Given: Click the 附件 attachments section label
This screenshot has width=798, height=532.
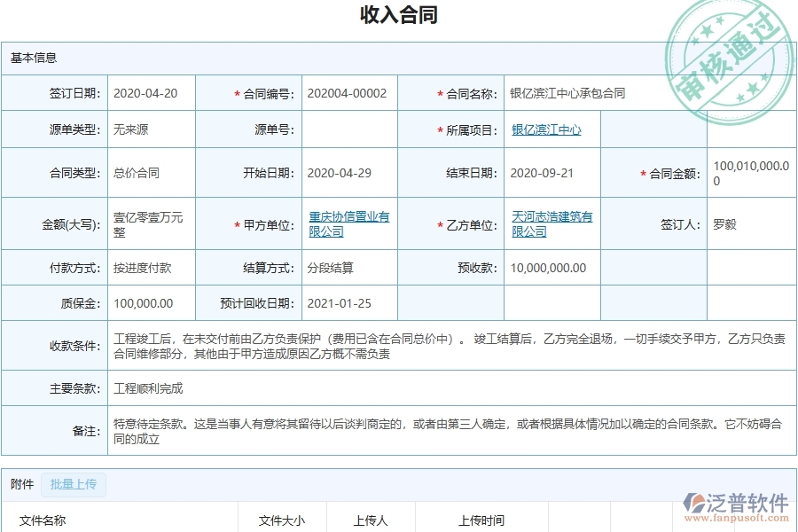Looking at the screenshot, I should (x=20, y=484).
